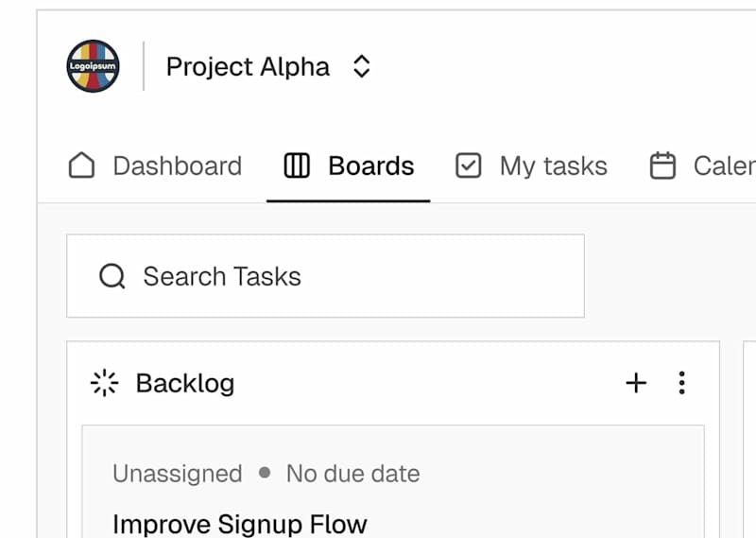The image size is (756, 538).
Task: Click the magnifying glass search icon
Action: point(112,276)
